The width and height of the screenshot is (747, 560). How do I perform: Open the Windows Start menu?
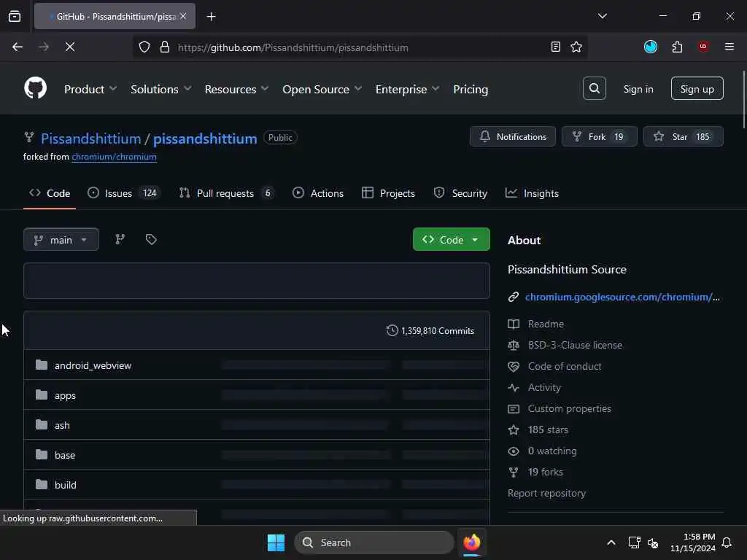pyautogui.click(x=276, y=542)
